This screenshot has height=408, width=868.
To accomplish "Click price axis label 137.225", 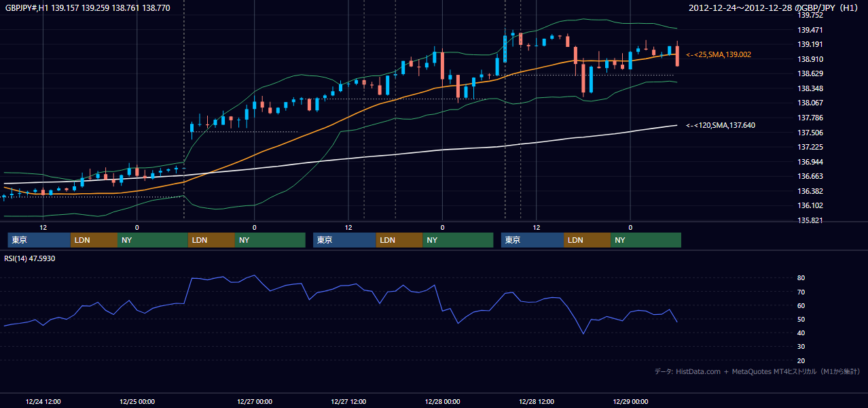I will [810, 147].
